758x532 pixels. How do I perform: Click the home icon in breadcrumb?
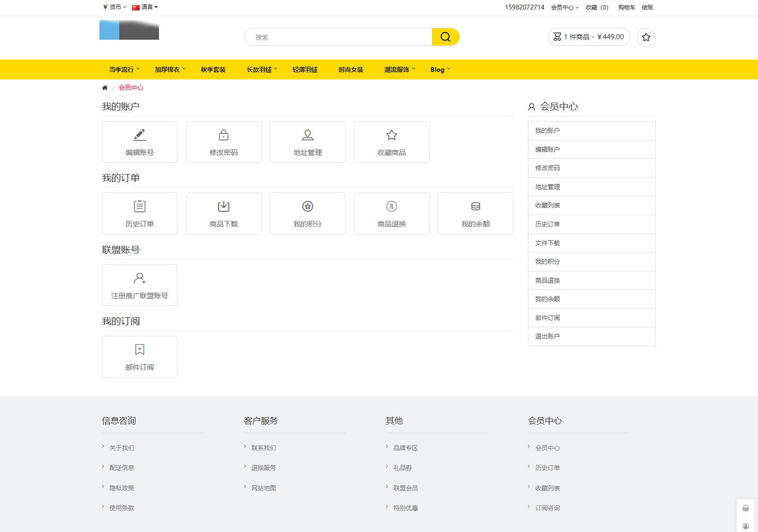105,87
